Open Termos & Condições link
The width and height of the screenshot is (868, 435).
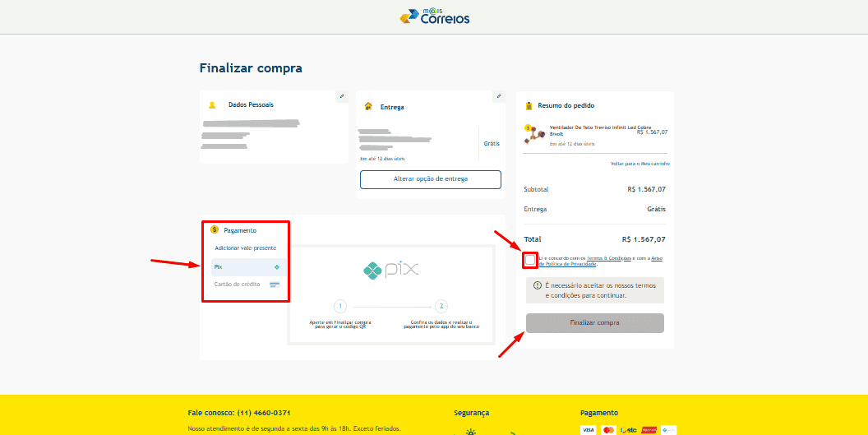tap(607, 258)
